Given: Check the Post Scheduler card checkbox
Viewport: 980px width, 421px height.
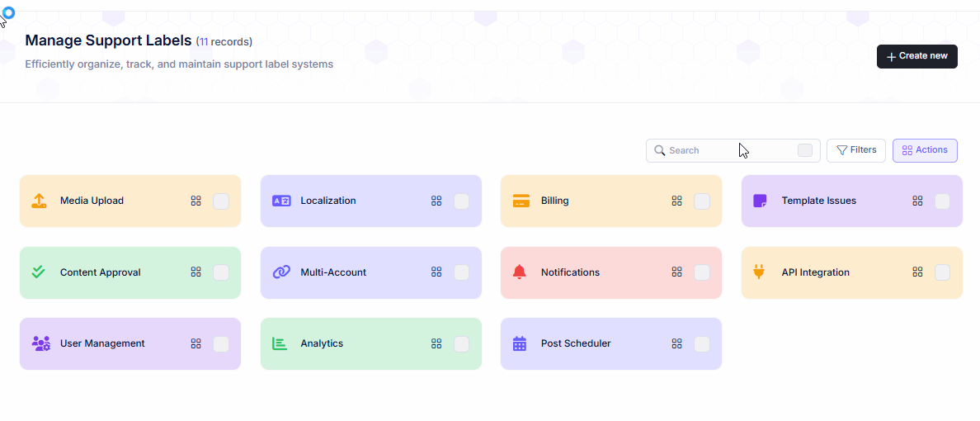Looking at the screenshot, I should click(x=702, y=343).
